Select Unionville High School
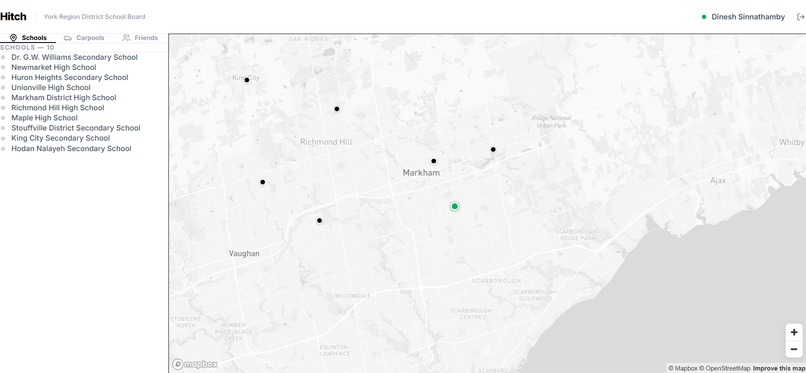 [50, 87]
